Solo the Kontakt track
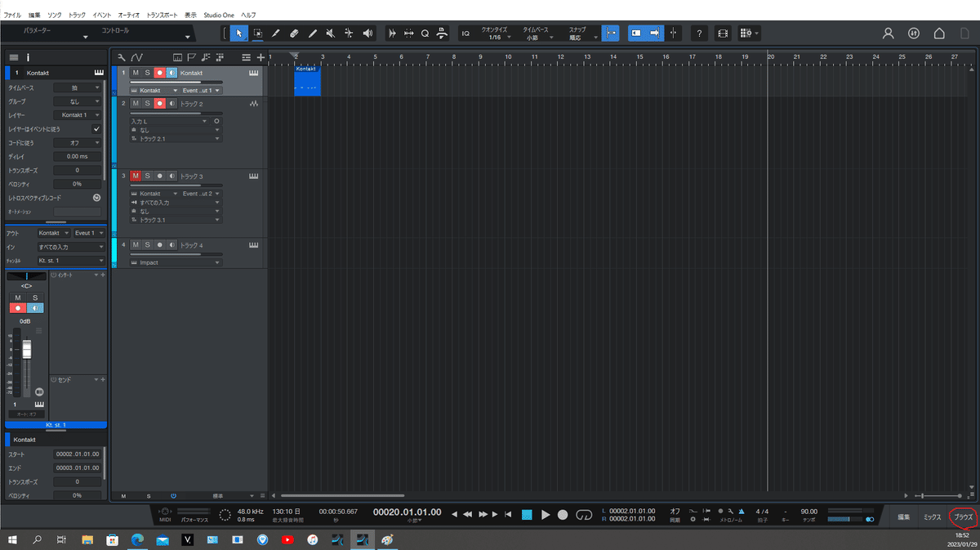The image size is (980, 550). point(147,73)
